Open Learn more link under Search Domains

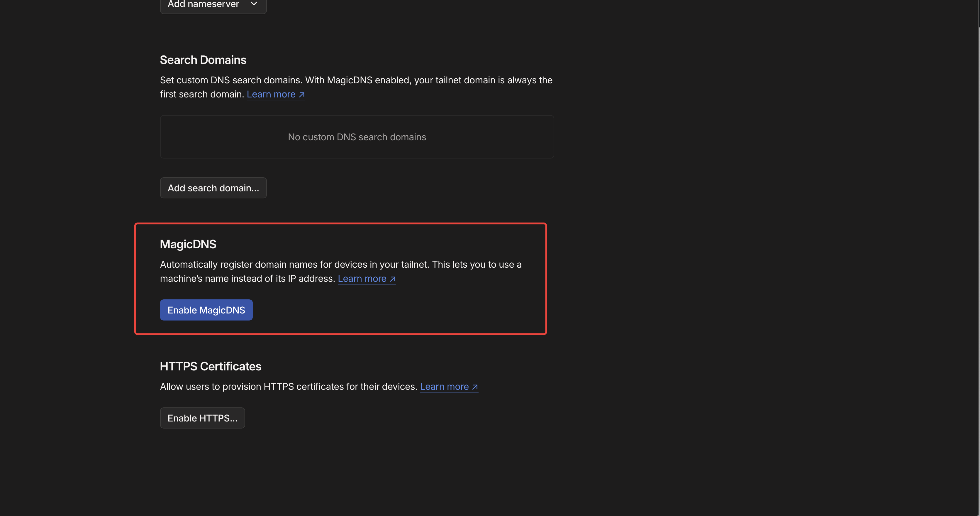tap(276, 94)
